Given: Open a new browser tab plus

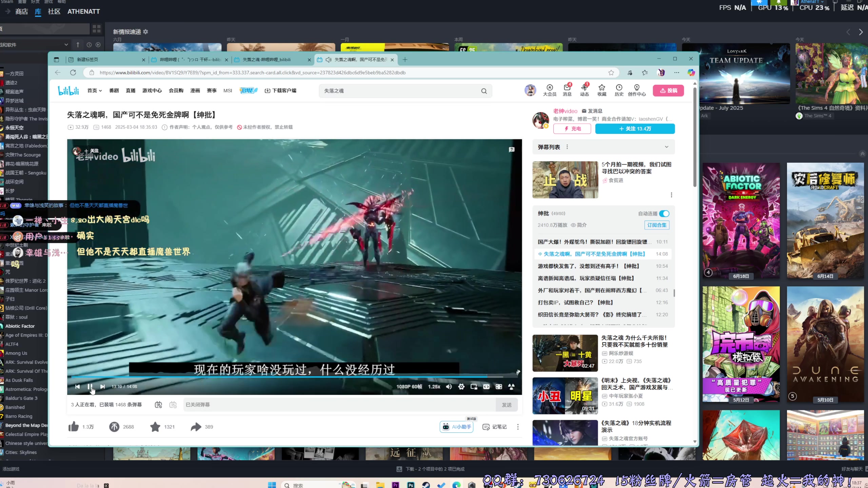Looking at the screenshot, I should [x=405, y=60].
